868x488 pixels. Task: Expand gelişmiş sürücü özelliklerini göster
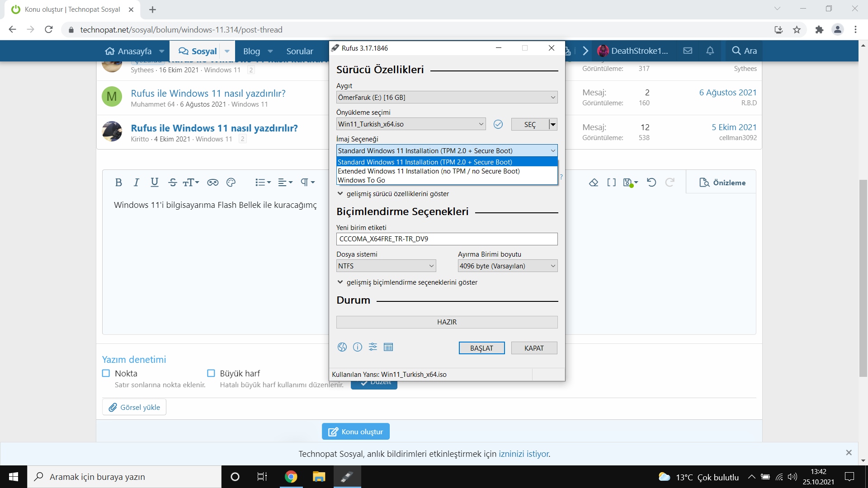[392, 194]
